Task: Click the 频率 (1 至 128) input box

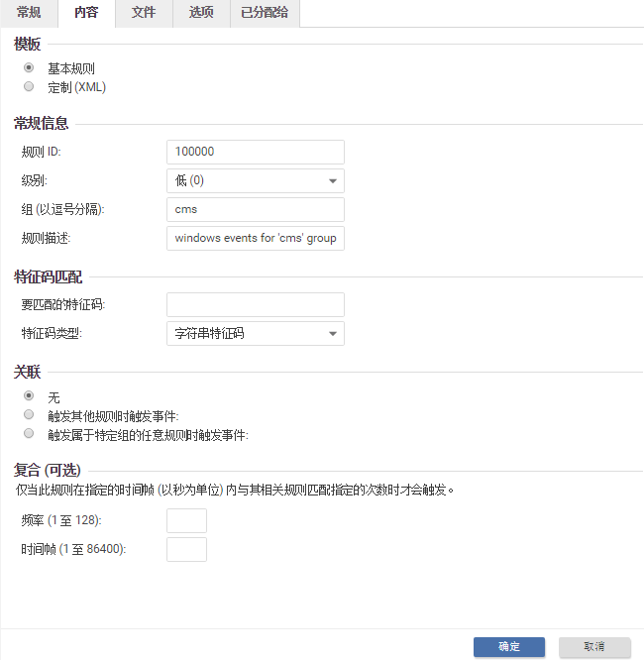Action: tap(186, 520)
